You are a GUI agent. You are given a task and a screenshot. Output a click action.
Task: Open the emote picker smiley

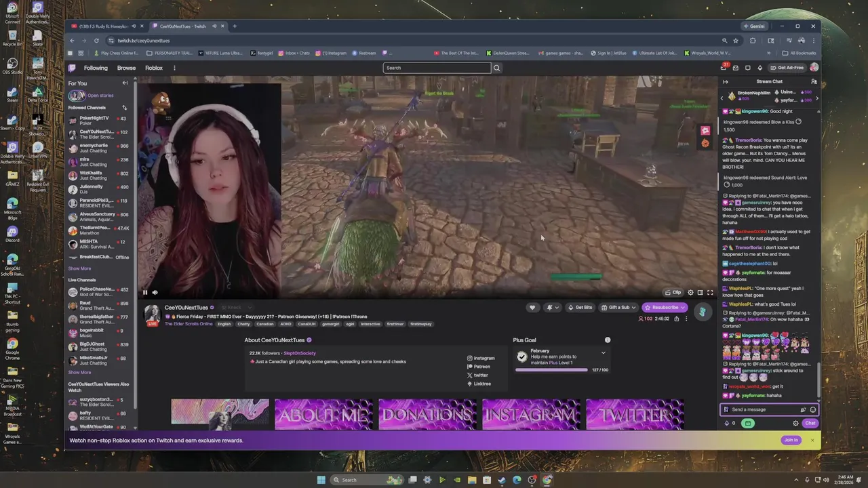[x=813, y=409]
